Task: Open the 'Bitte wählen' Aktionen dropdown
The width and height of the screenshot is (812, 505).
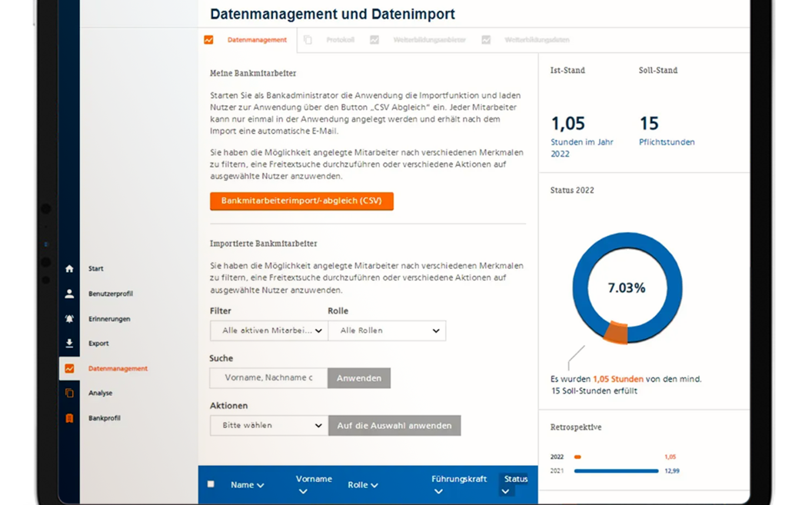Action: coord(268,425)
